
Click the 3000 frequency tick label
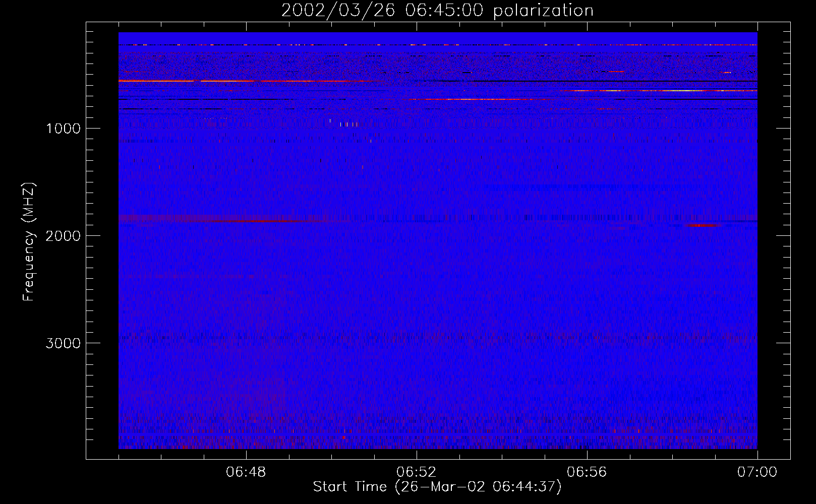(x=63, y=343)
